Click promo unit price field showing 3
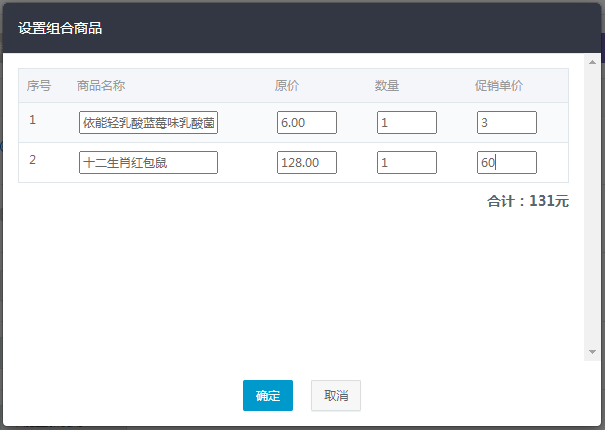Image resolution: width=605 pixels, height=430 pixels. coord(507,122)
